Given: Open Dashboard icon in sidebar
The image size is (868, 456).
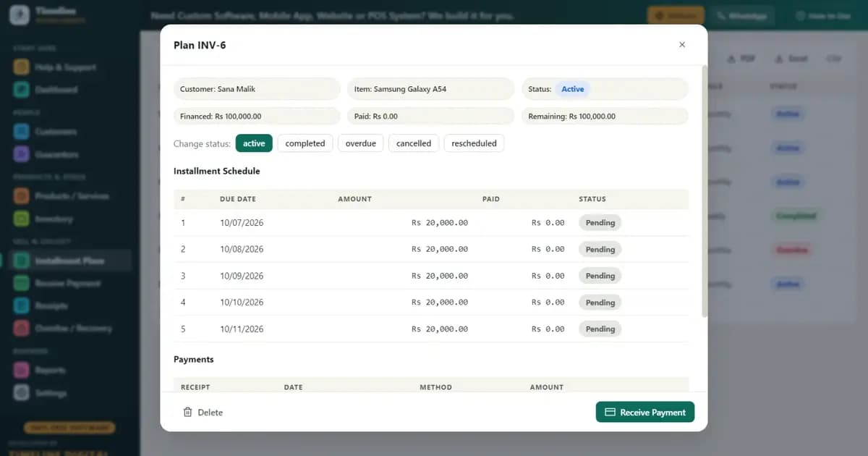Looking at the screenshot, I should tap(22, 90).
